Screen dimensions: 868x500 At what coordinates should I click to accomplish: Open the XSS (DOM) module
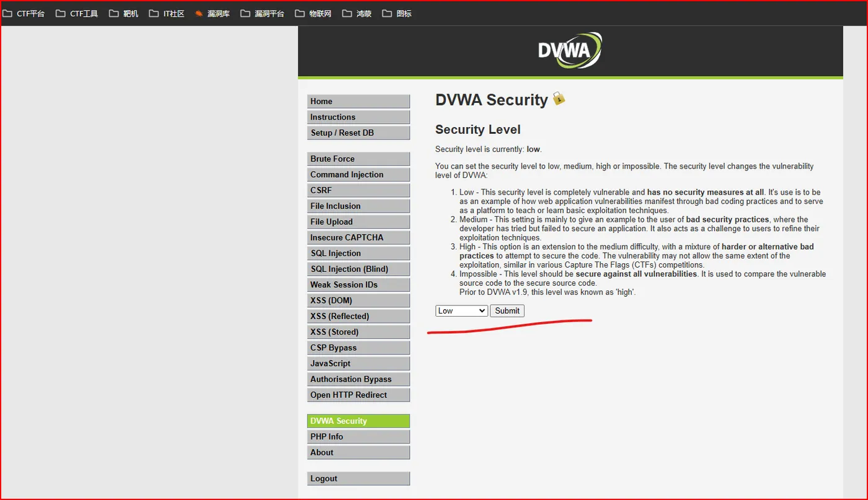click(x=358, y=300)
